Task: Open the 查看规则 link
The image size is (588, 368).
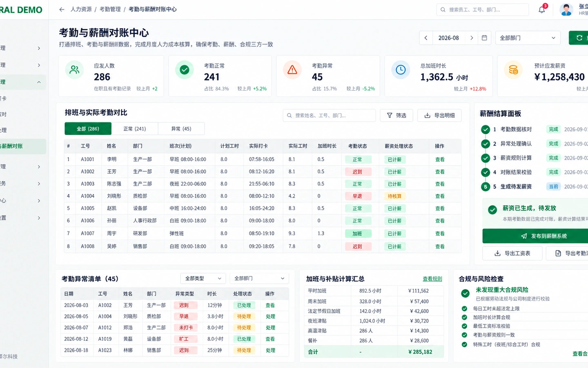Action: (432, 279)
